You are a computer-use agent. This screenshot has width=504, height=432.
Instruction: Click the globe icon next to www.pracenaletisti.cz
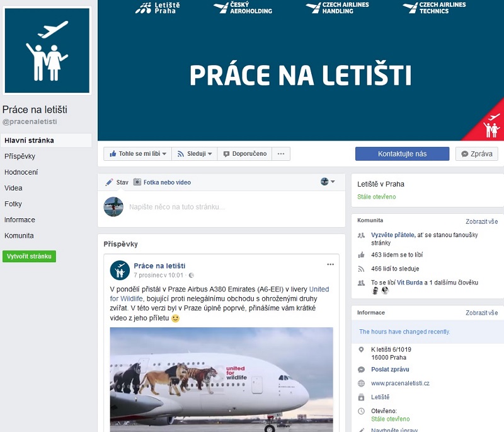point(361,383)
